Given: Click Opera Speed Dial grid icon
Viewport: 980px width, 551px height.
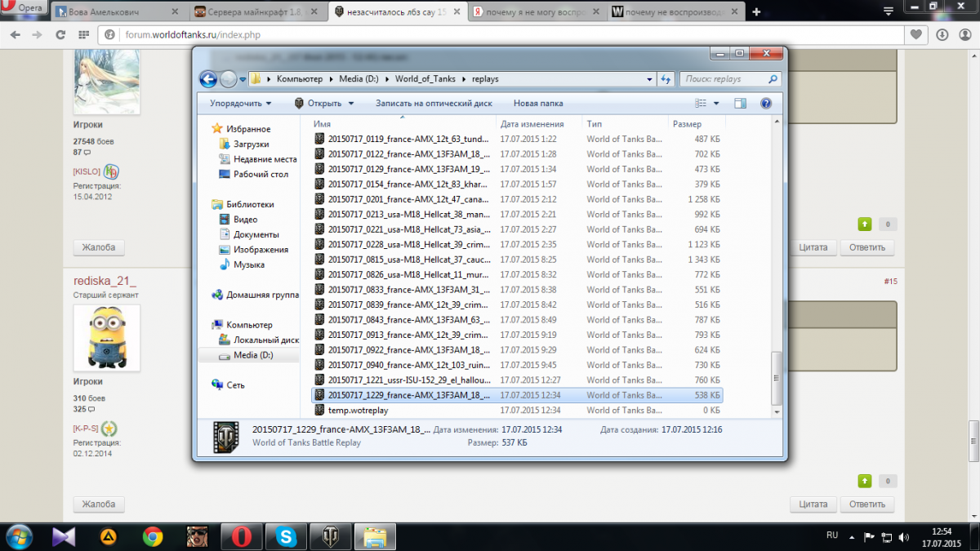Looking at the screenshot, I should coord(84,35).
